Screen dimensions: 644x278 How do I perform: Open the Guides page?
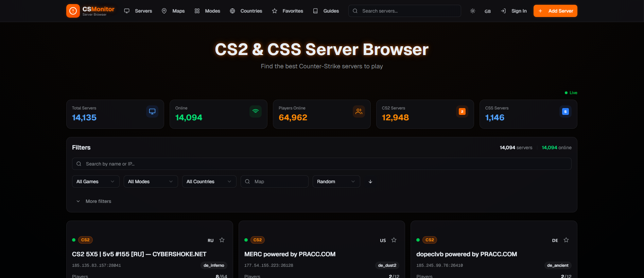click(326, 11)
